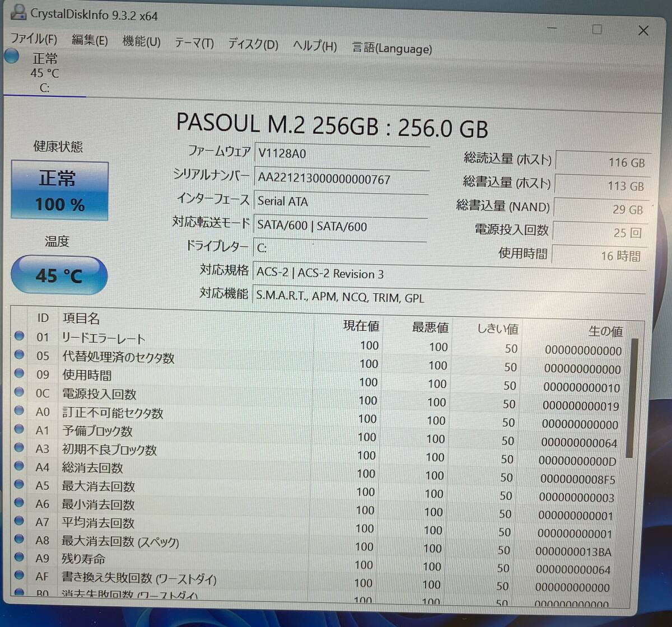
Task: Click the serial number field showing AA2212130000000000767
Action: [342, 178]
